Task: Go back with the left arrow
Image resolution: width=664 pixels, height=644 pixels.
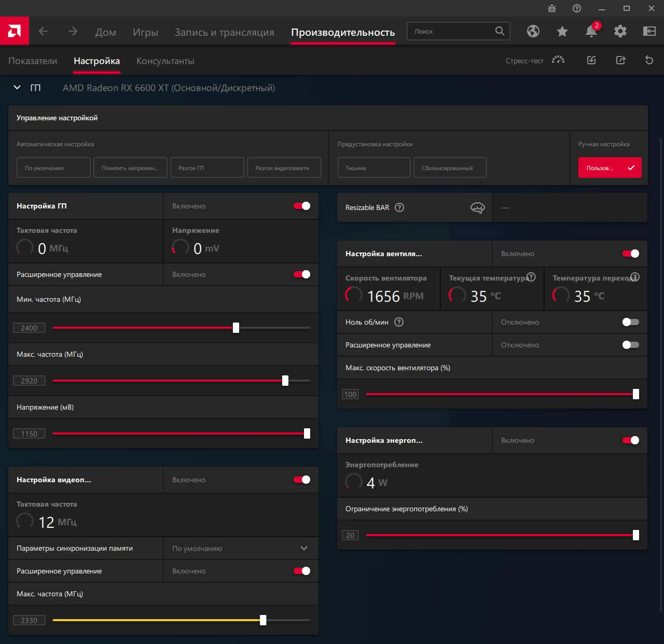Action: pyautogui.click(x=44, y=32)
